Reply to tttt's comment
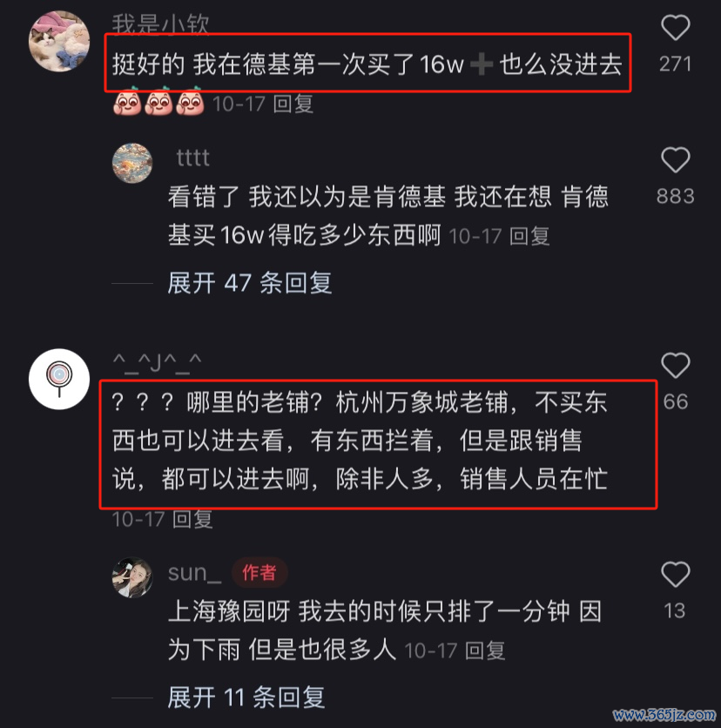Viewport: 721px width, 728px height. [529, 236]
